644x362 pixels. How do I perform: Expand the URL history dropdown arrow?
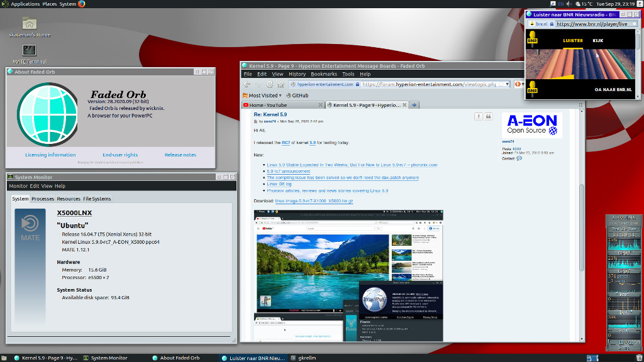tap(508, 84)
